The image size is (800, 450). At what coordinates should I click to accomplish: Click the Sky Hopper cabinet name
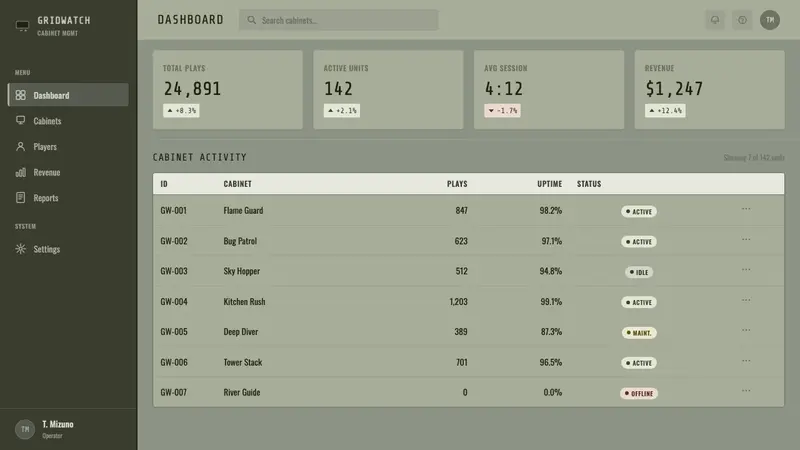pyautogui.click(x=241, y=271)
